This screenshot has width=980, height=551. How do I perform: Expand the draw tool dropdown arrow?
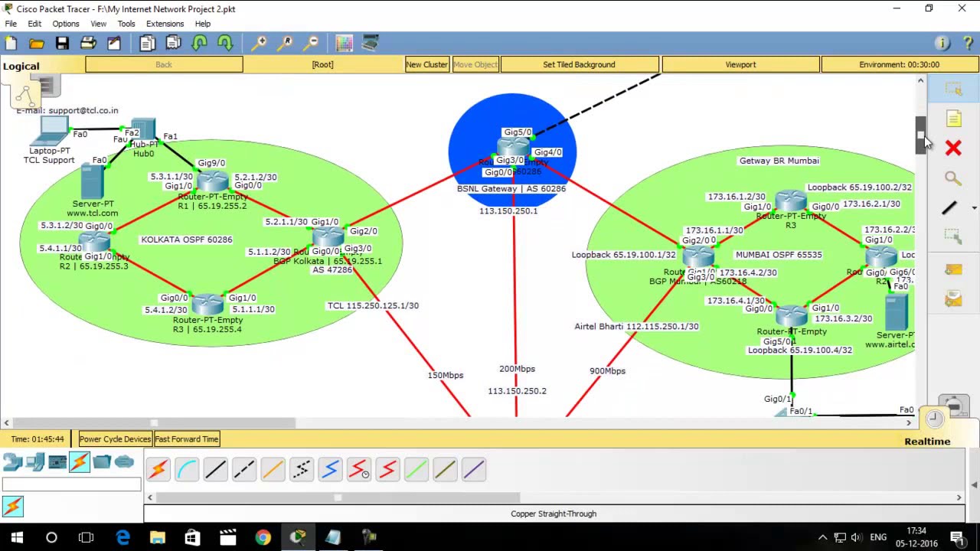[x=974, y=207]
